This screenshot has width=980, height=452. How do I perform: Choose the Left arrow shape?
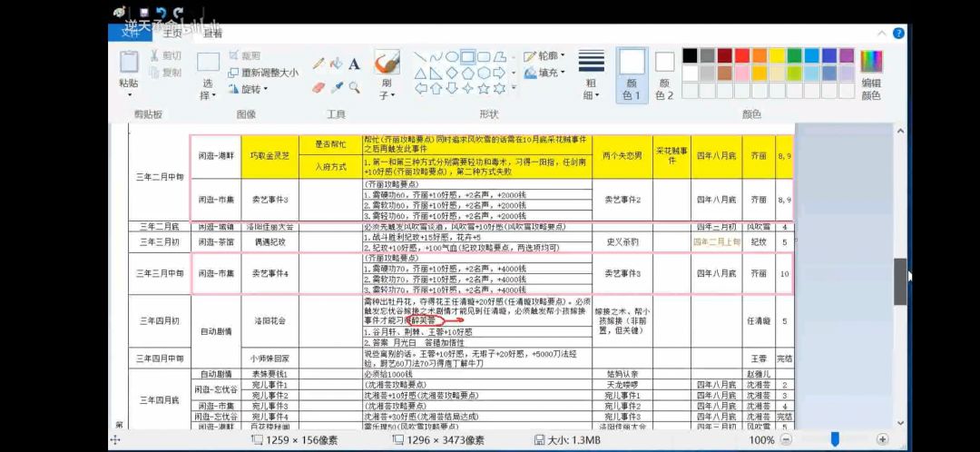pos(420,89)
